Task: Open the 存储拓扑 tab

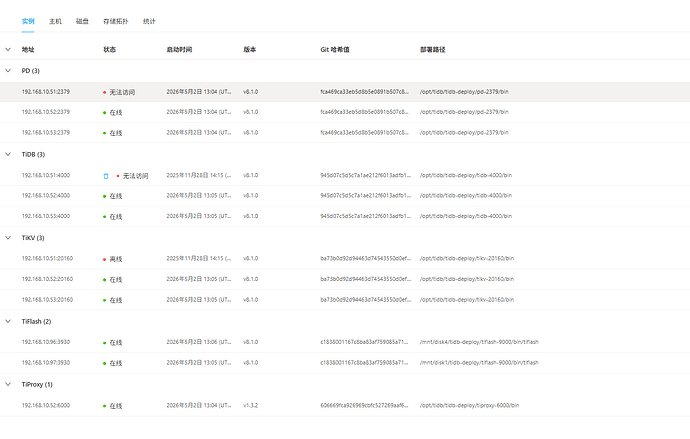Action: [116, 21]
